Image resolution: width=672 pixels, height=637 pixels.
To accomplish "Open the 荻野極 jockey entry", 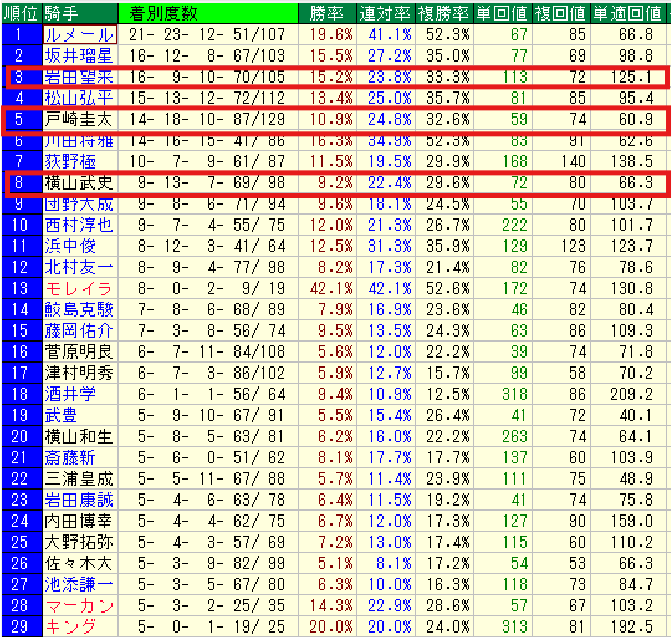I will [70, 162].
